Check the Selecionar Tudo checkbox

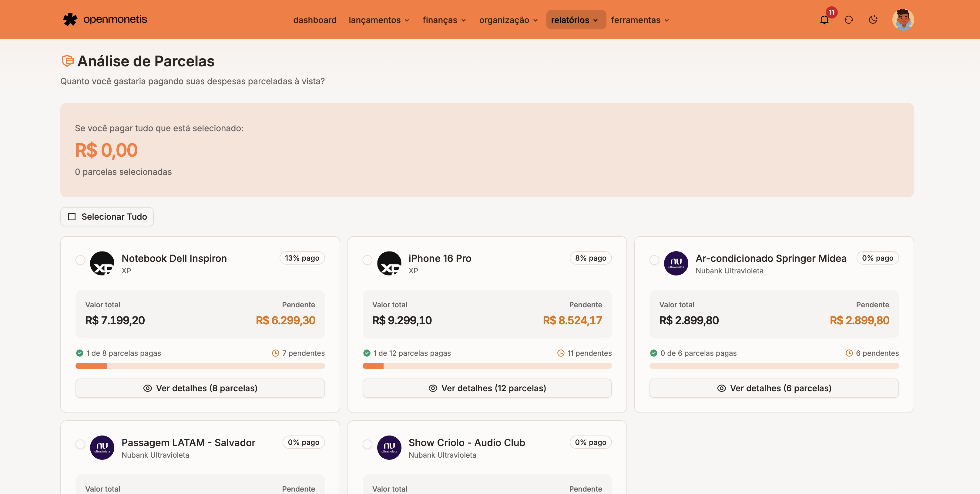(x=72, y=217)
